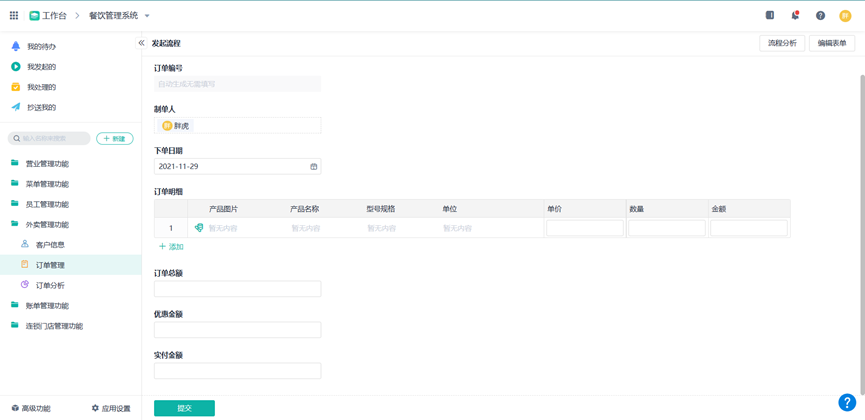This screenshot has width=865, height=420.
Task: Click the blue floating help button
Action: 846,402
